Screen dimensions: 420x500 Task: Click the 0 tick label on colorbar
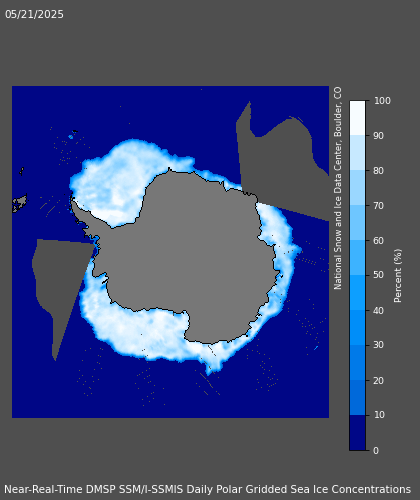376,450
